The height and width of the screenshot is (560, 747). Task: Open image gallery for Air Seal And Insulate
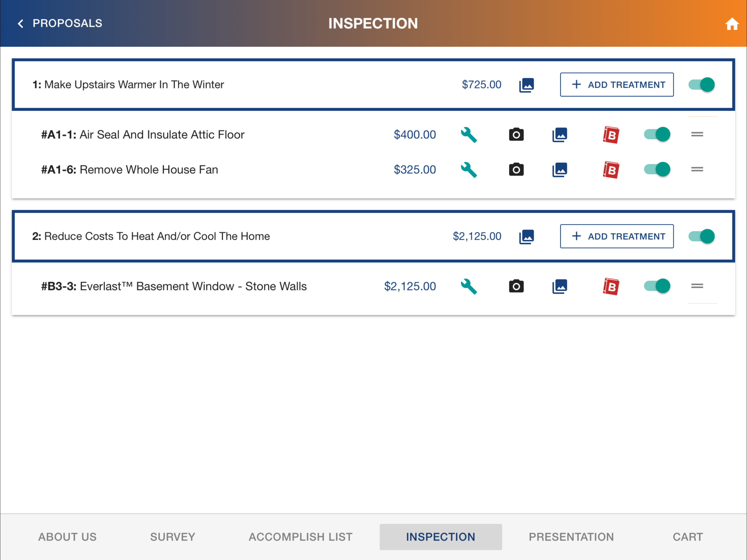click(x=560, y=135)
